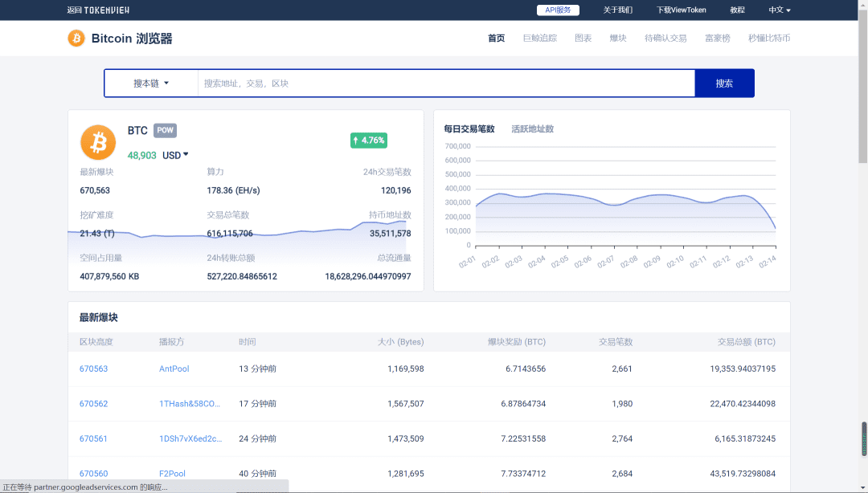Image resolution: width=868 pixels, height=493 pixels.
Task: Click the latest block value 670,563
Action: [x=95, y=190]
